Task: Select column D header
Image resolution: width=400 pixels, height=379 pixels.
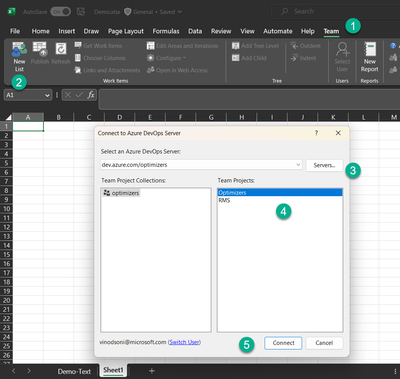Action: (x=119, y=117)
